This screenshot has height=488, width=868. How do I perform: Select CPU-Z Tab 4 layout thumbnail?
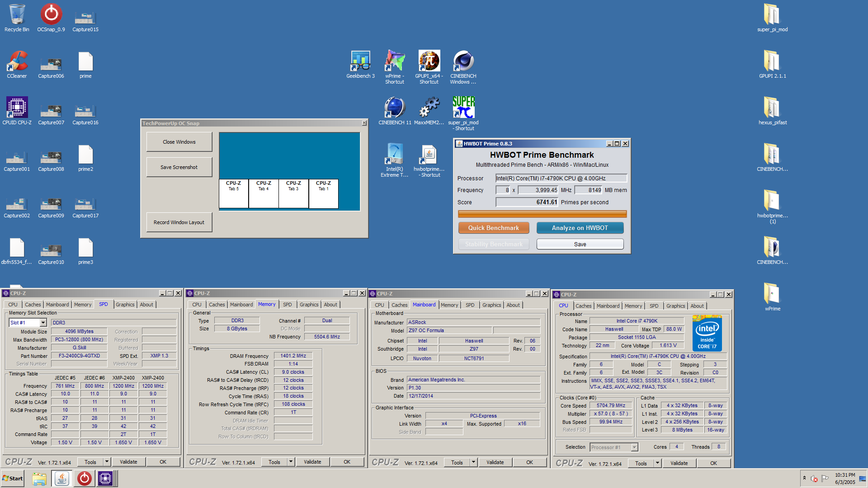tap(264, 194)
